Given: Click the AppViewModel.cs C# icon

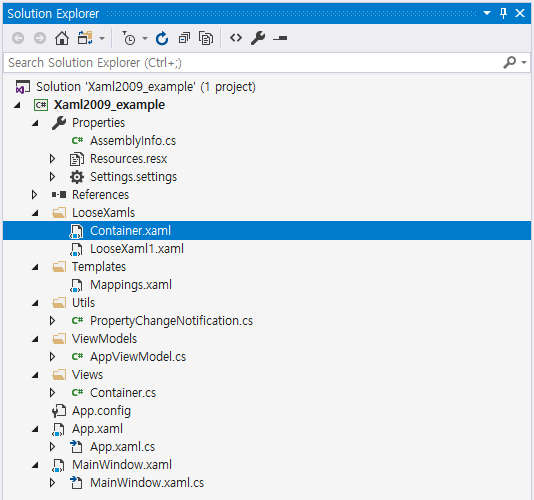Looking at the screenshot, I should [77, 357].
